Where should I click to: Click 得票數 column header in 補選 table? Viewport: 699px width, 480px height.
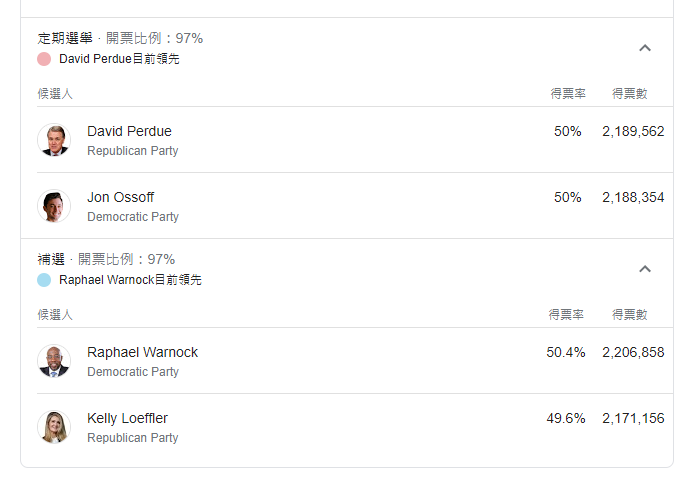click(x=629, y=315)
